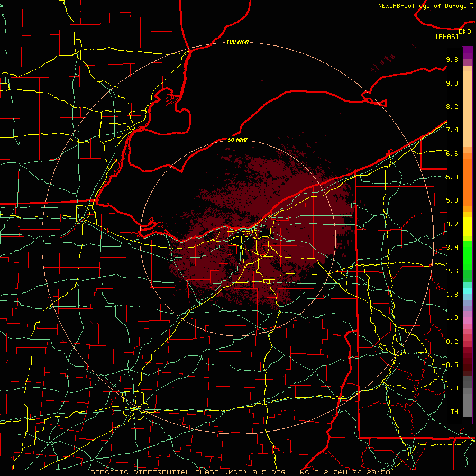Screen dimensions: 476x476
Task: Click the 5.0 scale value
Action: tap(452, 200)
